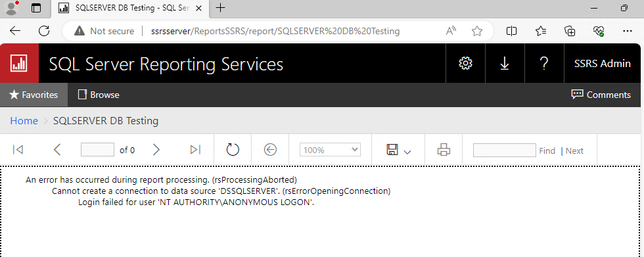Click Next search result link
Image resolution: width=644 pixels, height=257 pixels.
coord(574,151)
